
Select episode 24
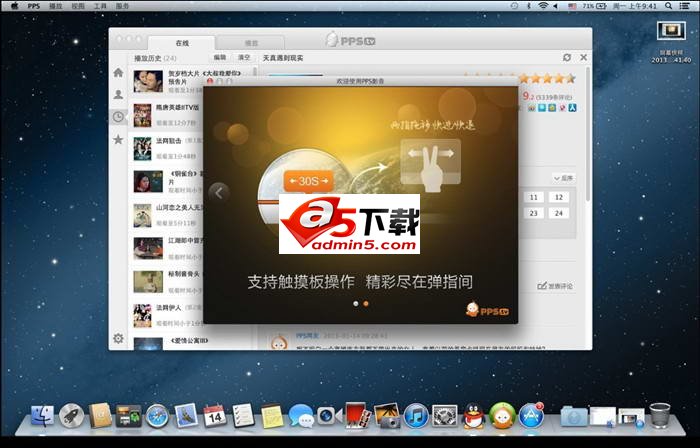click(558, 213)
